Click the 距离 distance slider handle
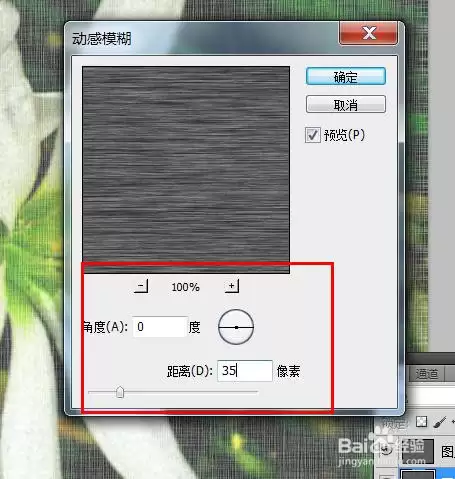The image size is (455, 479). (120, 392)
